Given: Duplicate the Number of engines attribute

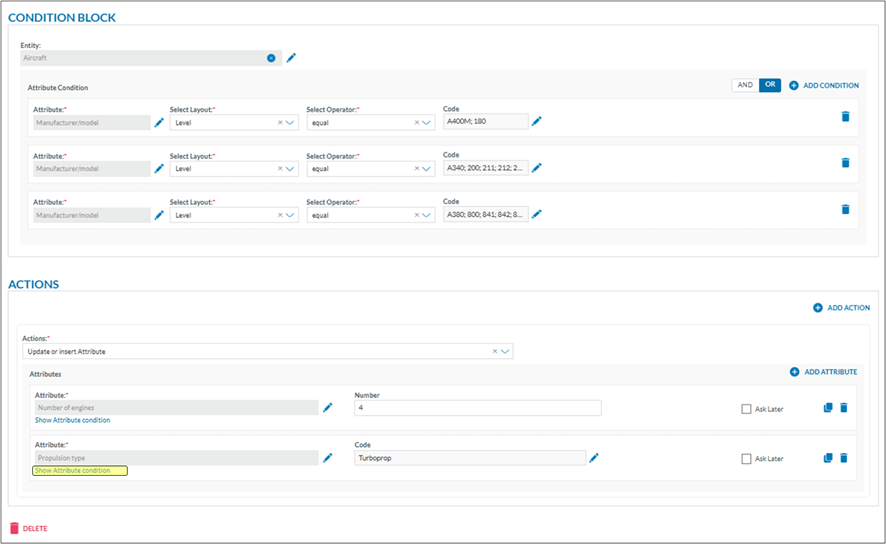Looking at the screenshot, I should click(x=827, y=408).
